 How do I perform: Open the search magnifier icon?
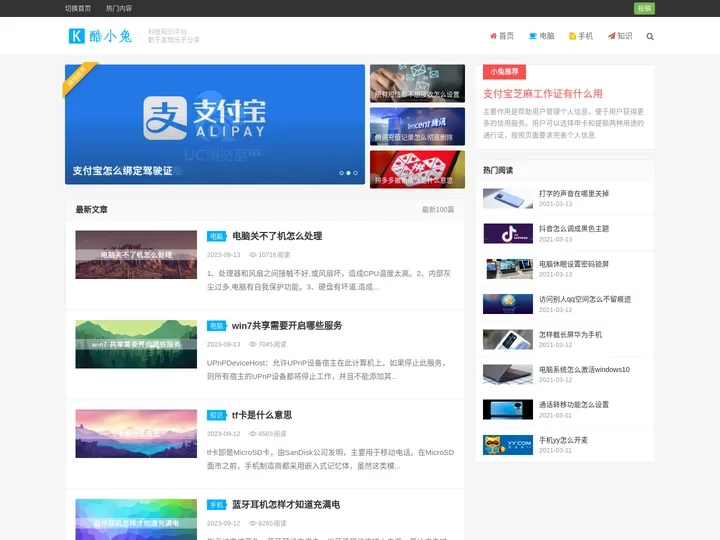tap(650, 36)
